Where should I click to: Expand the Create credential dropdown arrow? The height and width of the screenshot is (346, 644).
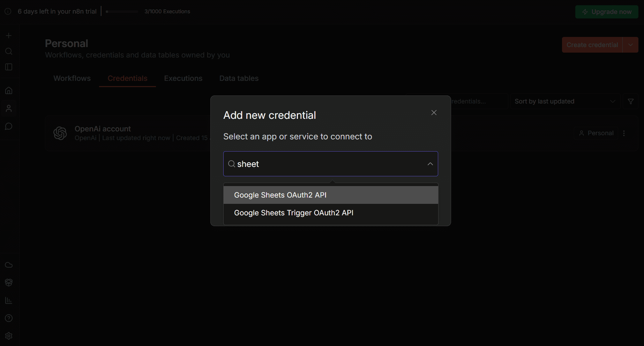point(630,45)
